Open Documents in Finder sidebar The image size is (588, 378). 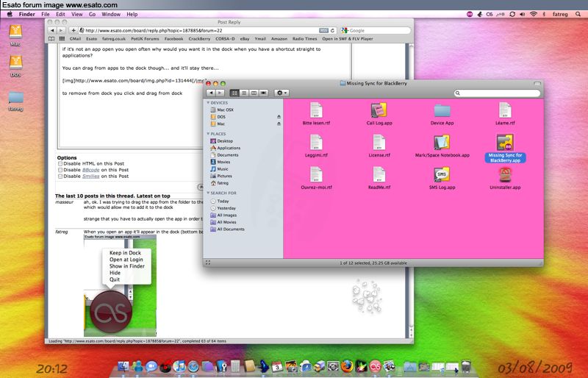point(228,155)
